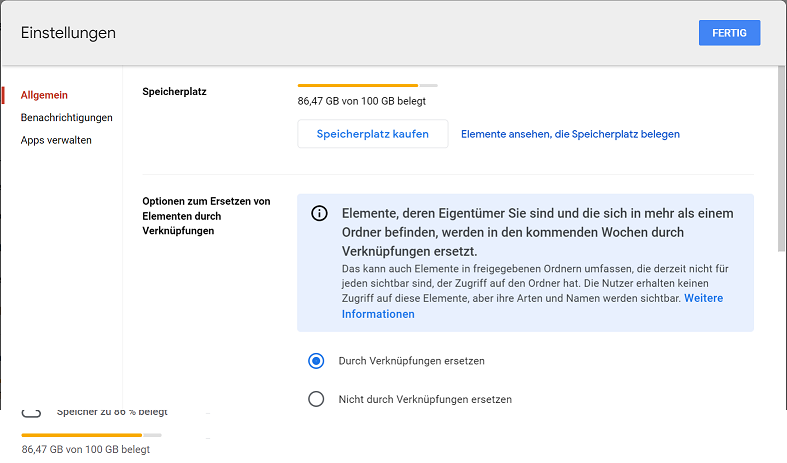The height and width of the screenshot is (463, 787).
Task: Click the cloud storage icon at bottom left
Action: [31, 413]
